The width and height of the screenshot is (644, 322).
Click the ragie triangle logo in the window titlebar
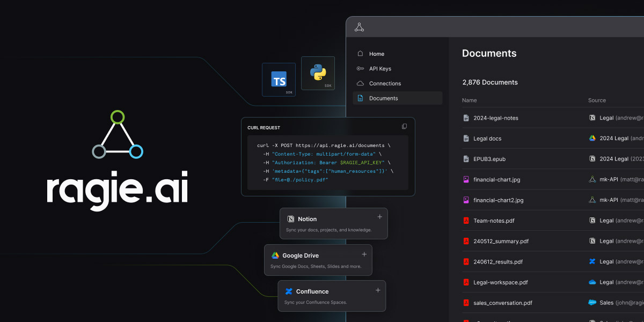(360, 26)
